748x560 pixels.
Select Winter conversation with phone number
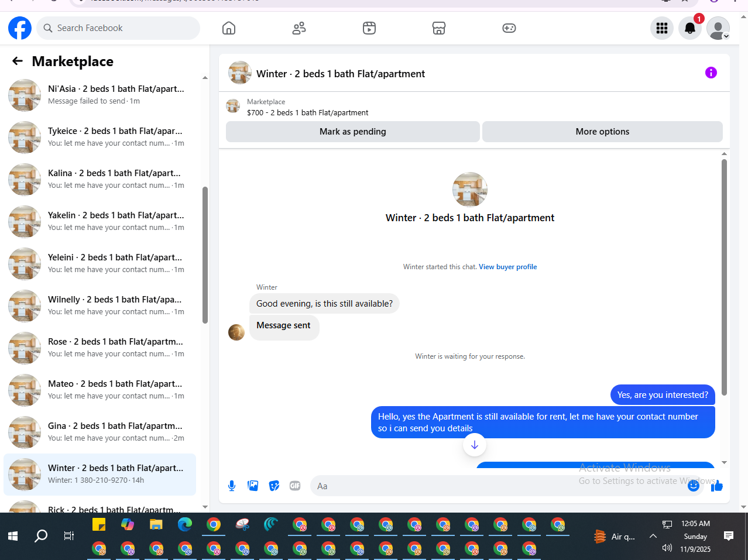99,474
